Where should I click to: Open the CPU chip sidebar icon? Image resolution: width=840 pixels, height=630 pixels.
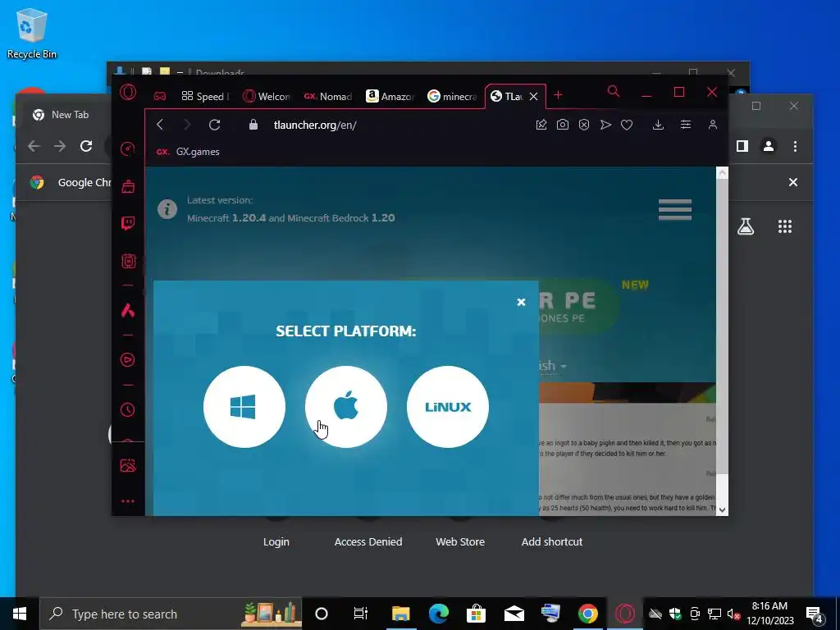click(128, 261)
